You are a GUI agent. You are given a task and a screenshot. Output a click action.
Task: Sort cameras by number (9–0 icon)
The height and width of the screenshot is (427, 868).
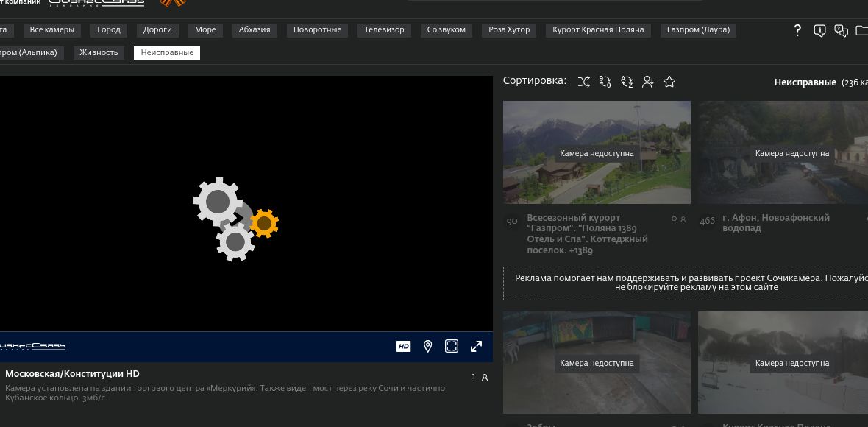click(x=605, y=82)
